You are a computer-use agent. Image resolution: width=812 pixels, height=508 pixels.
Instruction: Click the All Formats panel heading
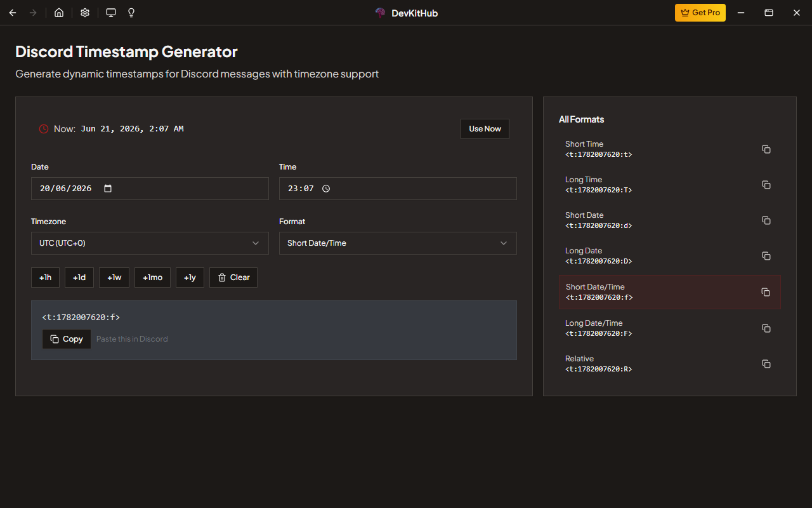pyautogui.click(x=581, y=119)
